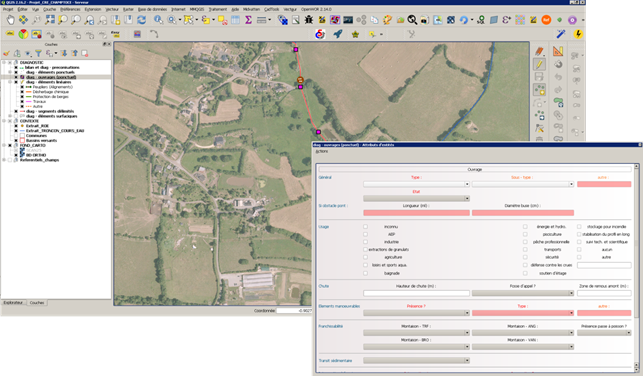Click the blue rocket icon
Image resolution: width=643 pixels, height=376 pixels.
tap(338, 34)
